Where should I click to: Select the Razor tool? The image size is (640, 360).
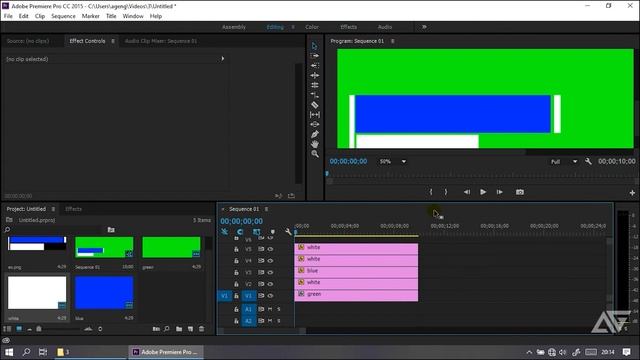pos(314,105)
